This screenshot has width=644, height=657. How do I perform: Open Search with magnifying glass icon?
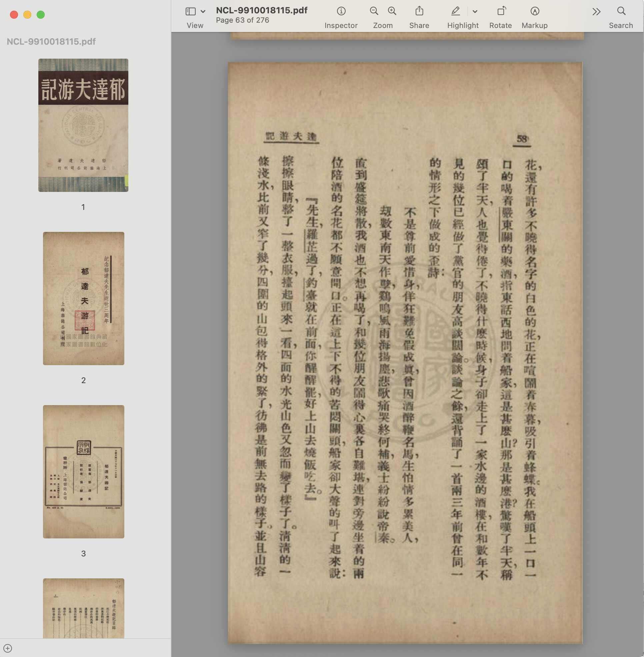[621, 12]
